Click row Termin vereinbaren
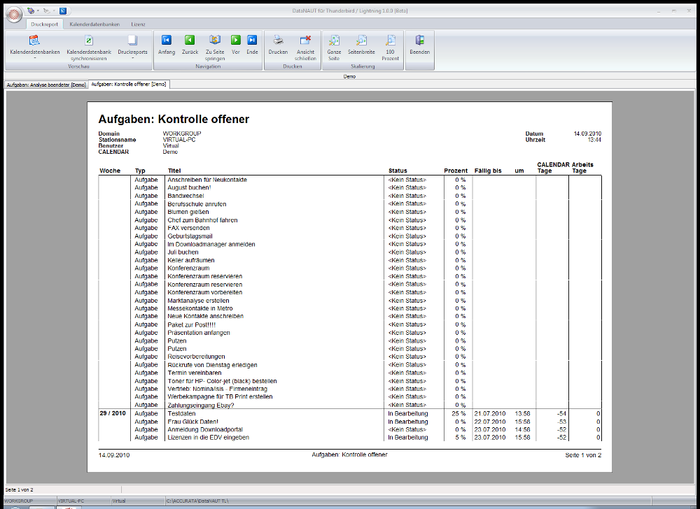Screen dimensions: 700x509 point(350,373)
